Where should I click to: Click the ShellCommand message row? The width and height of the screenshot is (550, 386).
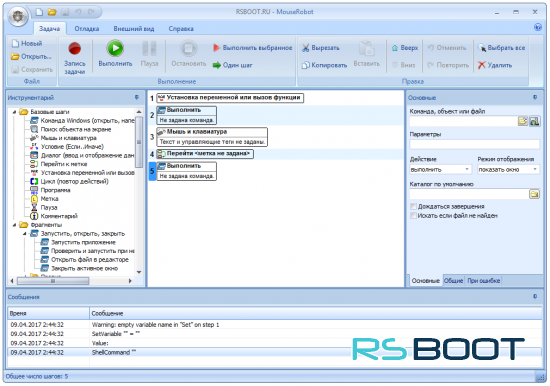pos(275,352)
